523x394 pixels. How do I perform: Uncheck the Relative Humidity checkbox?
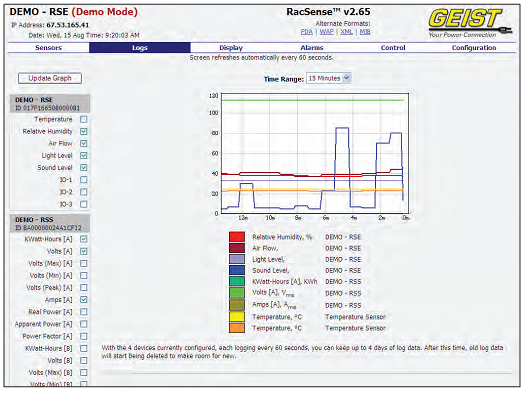click(84, 131)
